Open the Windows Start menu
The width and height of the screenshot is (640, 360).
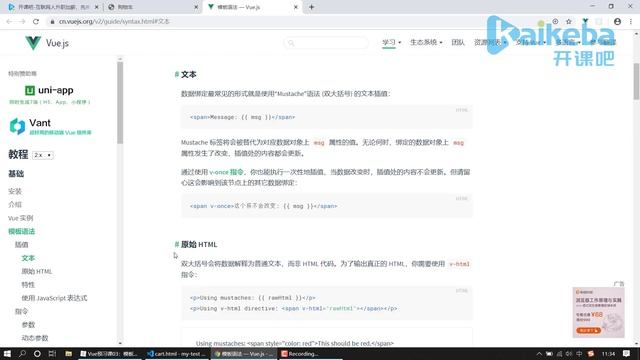[x=7, y=354]
